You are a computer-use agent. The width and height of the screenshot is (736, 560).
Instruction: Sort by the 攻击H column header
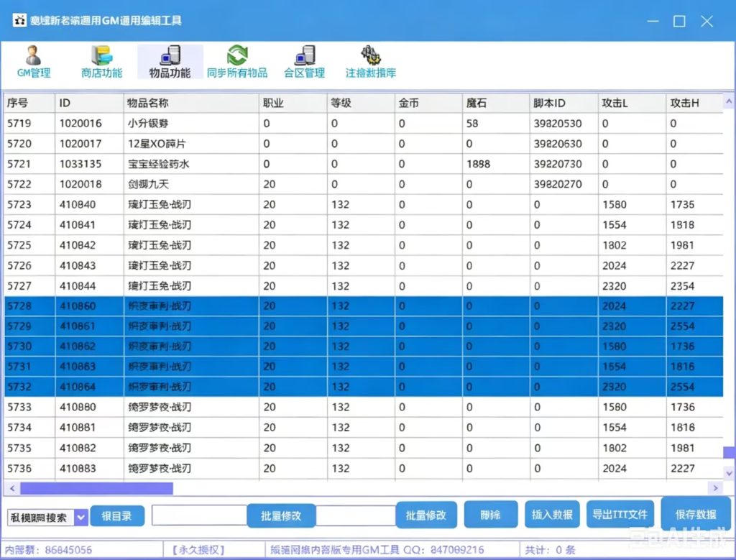[x=694, y=103]
